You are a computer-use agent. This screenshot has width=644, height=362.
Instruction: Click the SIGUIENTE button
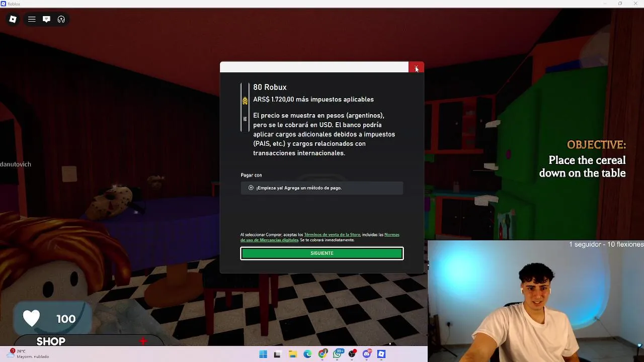click(x=322, y=253)
